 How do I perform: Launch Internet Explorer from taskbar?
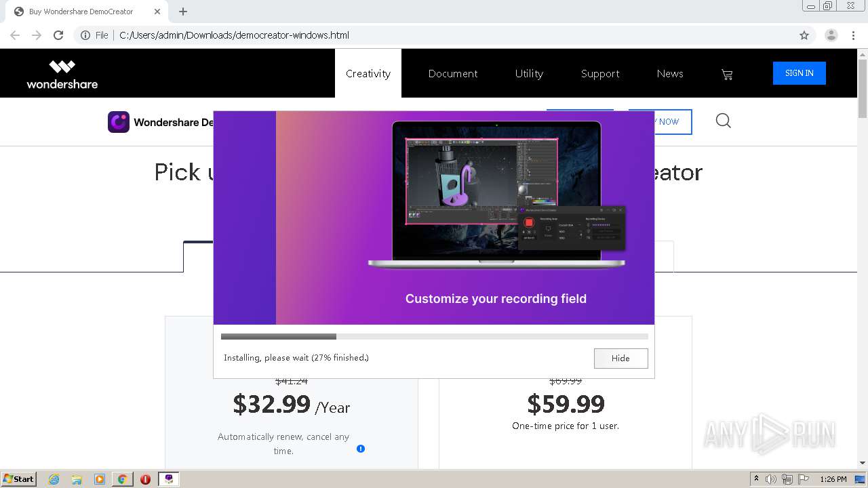pyautogui.click(x=54, y=479)
